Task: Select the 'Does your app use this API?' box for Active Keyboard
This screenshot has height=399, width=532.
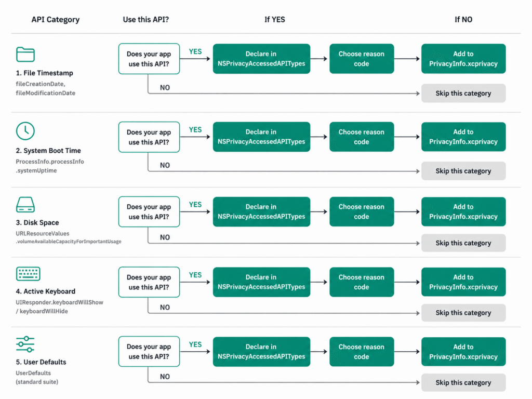Action: point(149,282)
